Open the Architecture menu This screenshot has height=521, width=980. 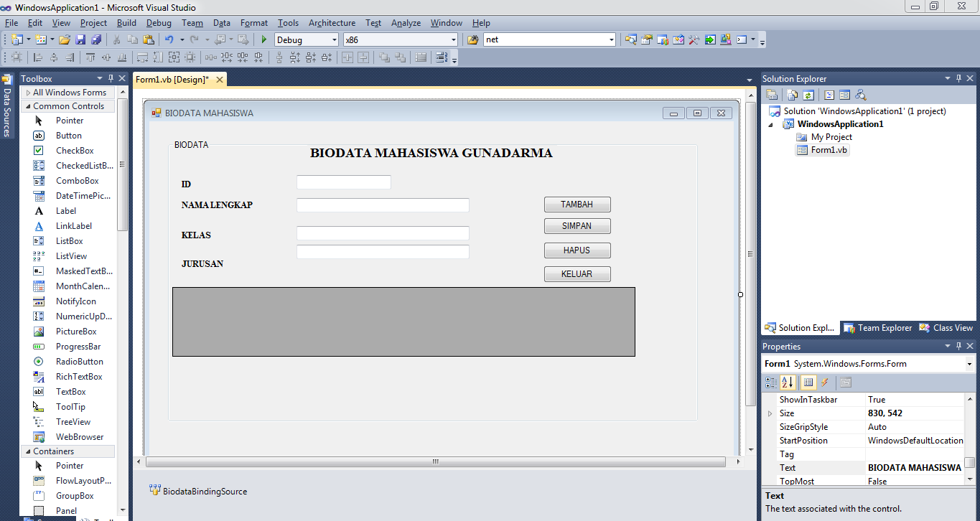332,23
